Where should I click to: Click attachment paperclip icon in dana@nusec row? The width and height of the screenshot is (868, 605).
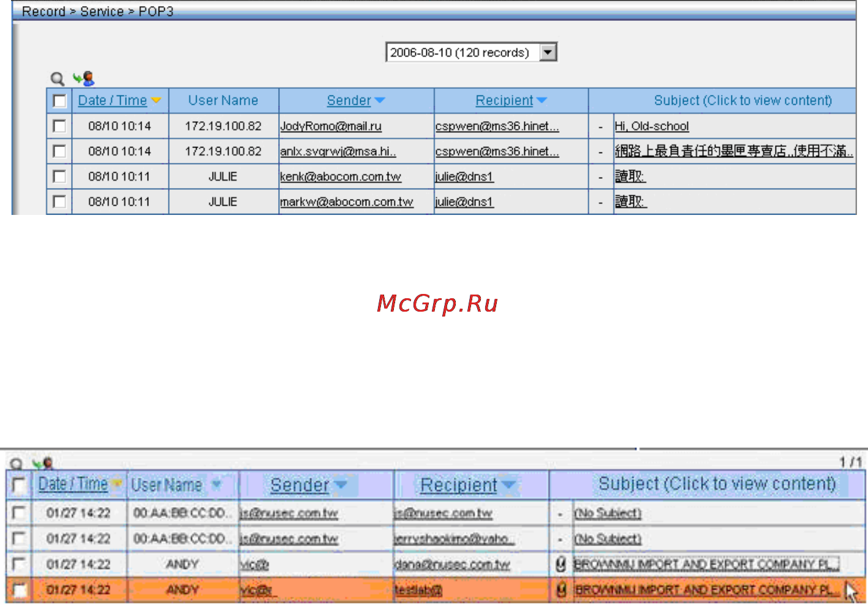pos(560,564)
